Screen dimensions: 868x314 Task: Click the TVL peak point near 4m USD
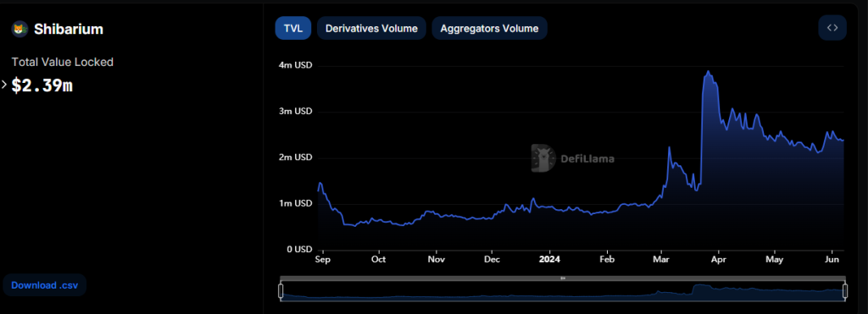708,71
